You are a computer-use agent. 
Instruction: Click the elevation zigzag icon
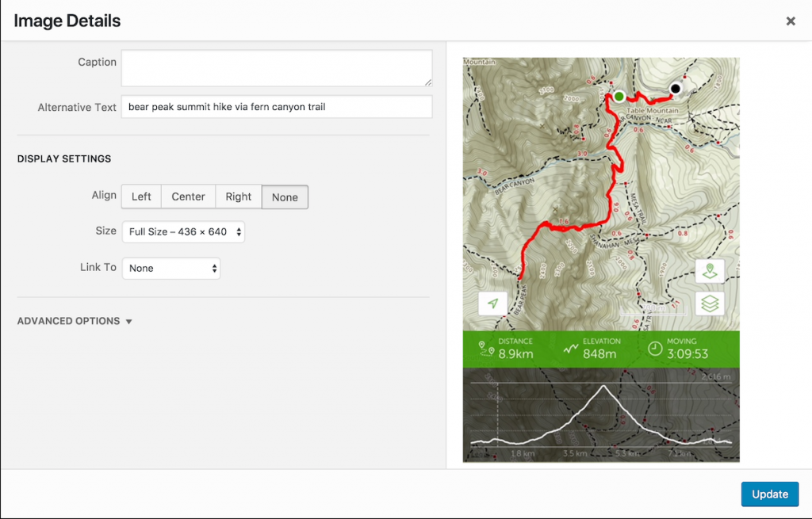coord(571,348)
